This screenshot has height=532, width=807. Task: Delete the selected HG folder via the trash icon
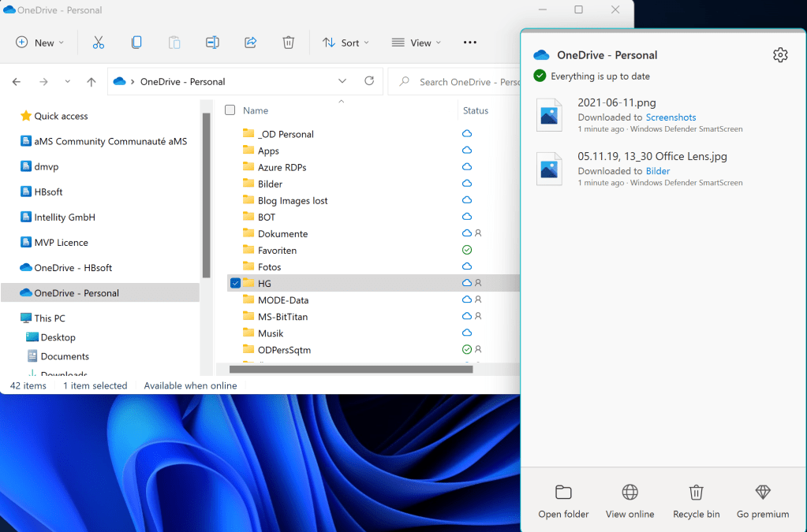pyautogui.click(x=289, y=43)
